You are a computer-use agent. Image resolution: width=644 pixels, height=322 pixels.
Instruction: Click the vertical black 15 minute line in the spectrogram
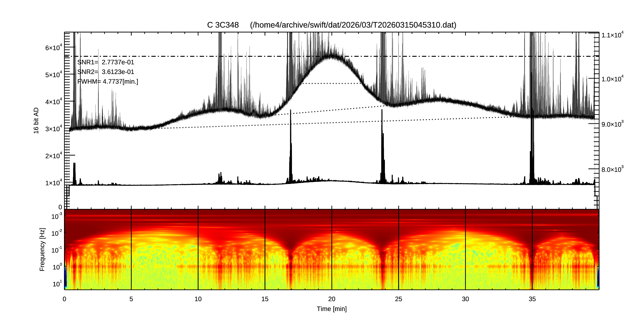tap(265, 250)
